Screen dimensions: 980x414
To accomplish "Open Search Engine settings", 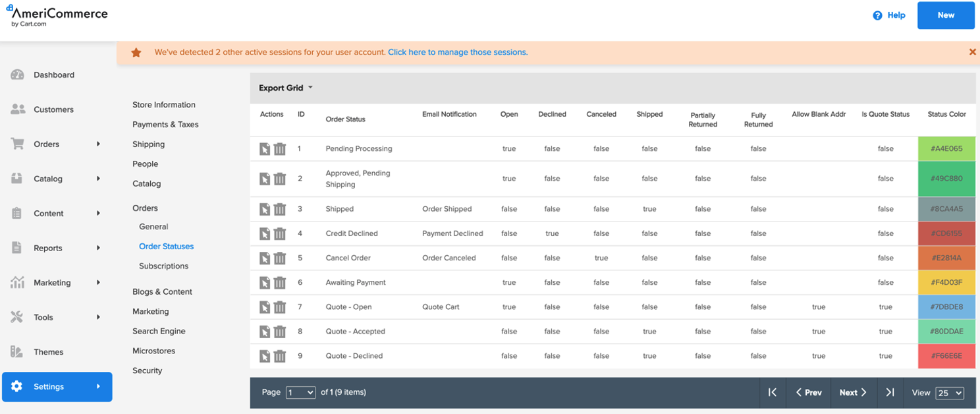I will coord(159,332).
